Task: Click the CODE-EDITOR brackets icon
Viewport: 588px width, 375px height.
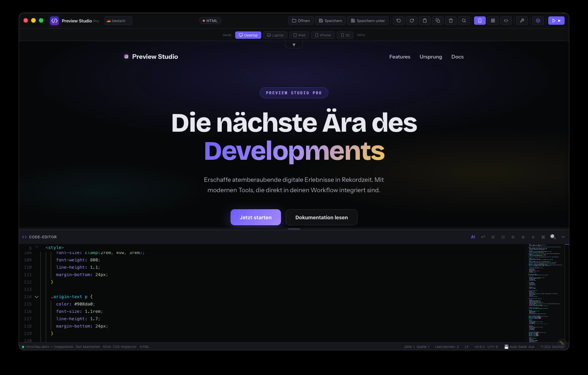Action: 24,237
